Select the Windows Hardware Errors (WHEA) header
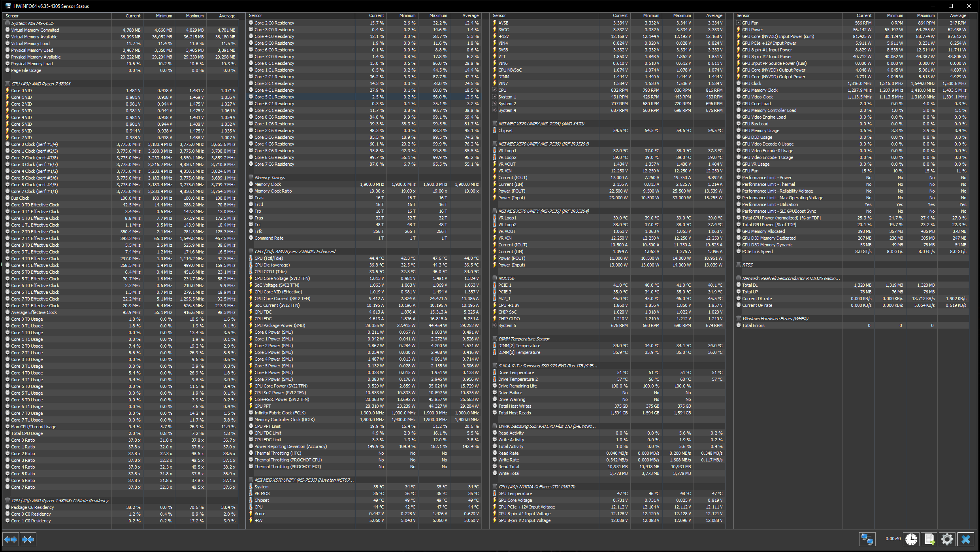Image resolution: width=980 pixels, height=552 pixels. tap(775, 319)
